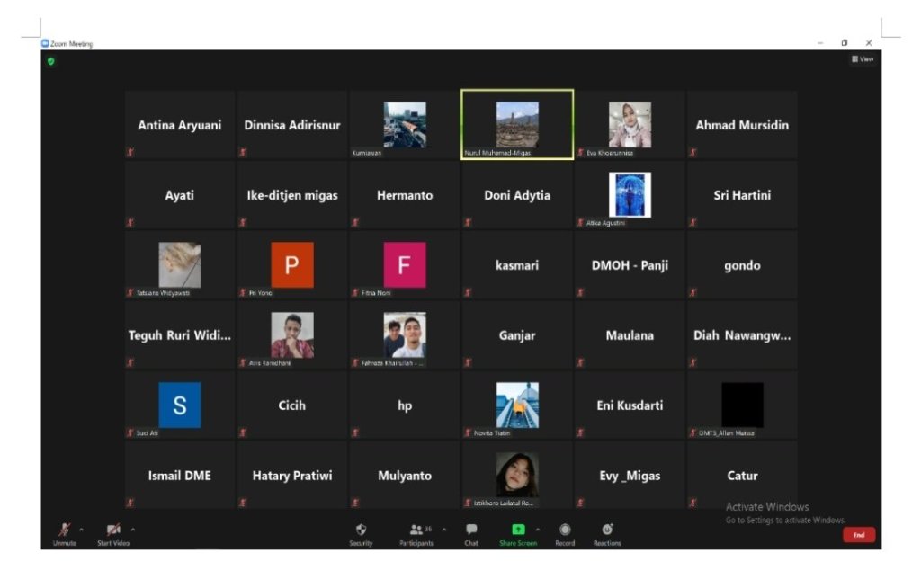
Task: Click the Unmute microphone icon
Action: click(x=65, y=530)
